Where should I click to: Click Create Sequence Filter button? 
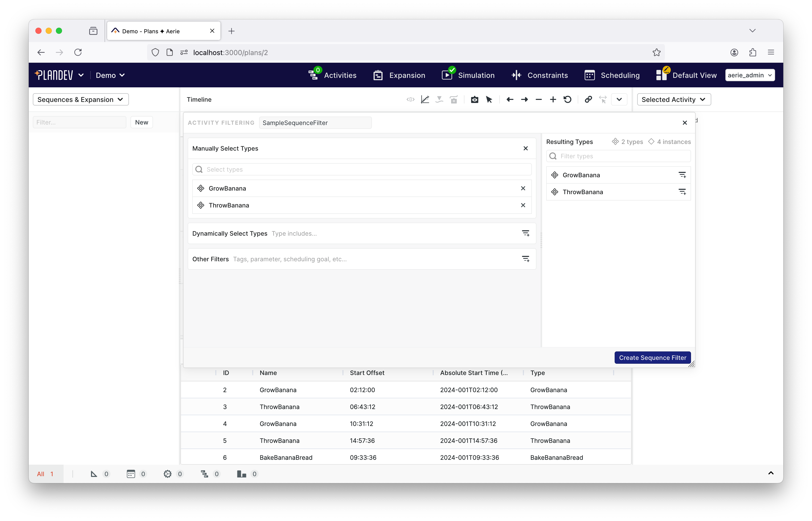coord(652,358)
